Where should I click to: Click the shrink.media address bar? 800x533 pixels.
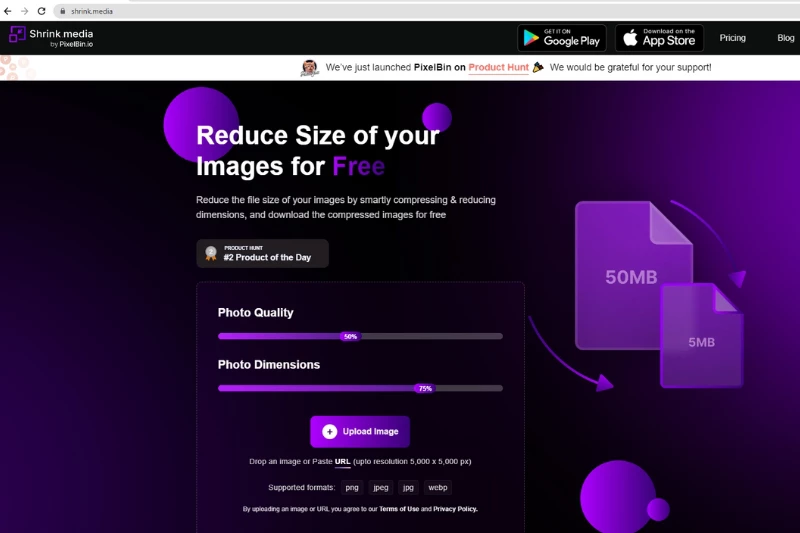click(x=429, y=11)
